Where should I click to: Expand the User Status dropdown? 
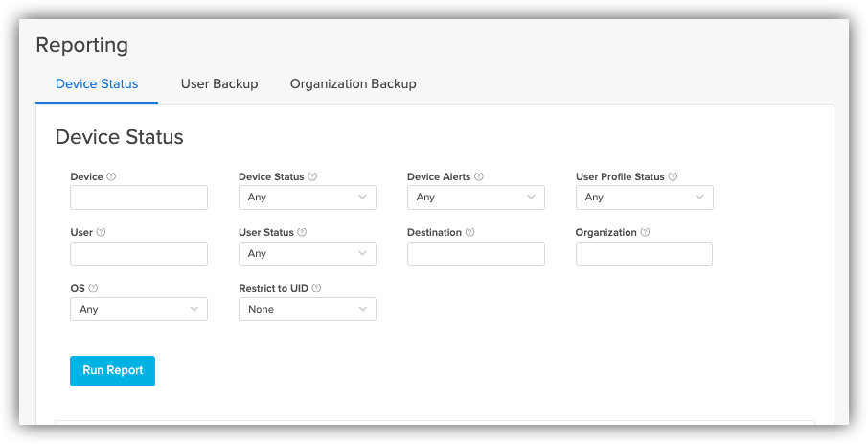(308, 253)
